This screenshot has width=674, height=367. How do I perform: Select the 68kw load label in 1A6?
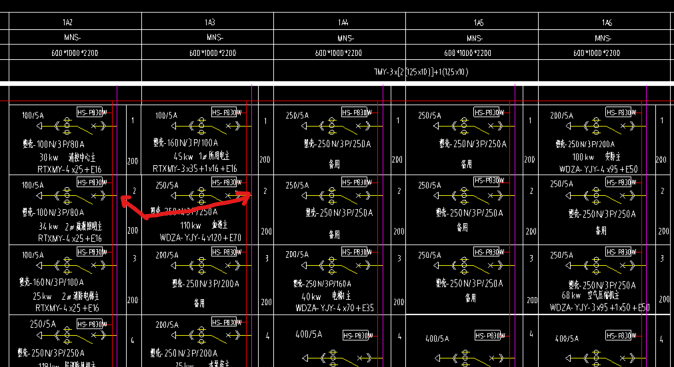tap(572, 295)
